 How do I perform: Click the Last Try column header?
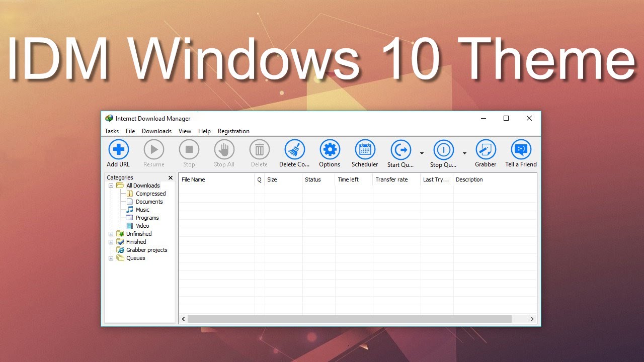[437, 179]
